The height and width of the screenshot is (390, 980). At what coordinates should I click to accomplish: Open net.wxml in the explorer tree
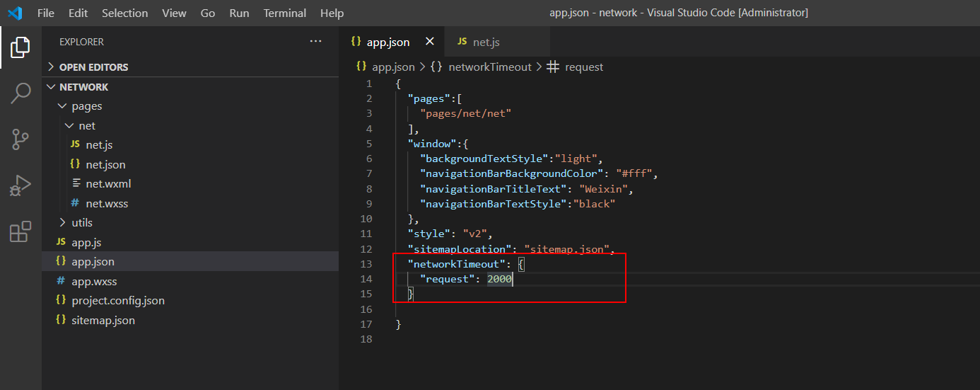point(190,183)
